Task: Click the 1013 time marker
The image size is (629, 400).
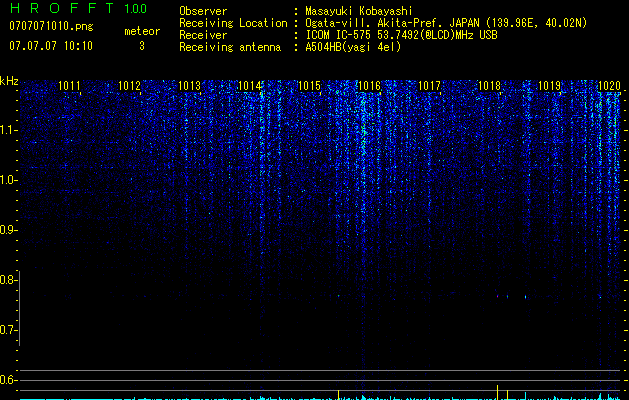Action: (189, 86)
